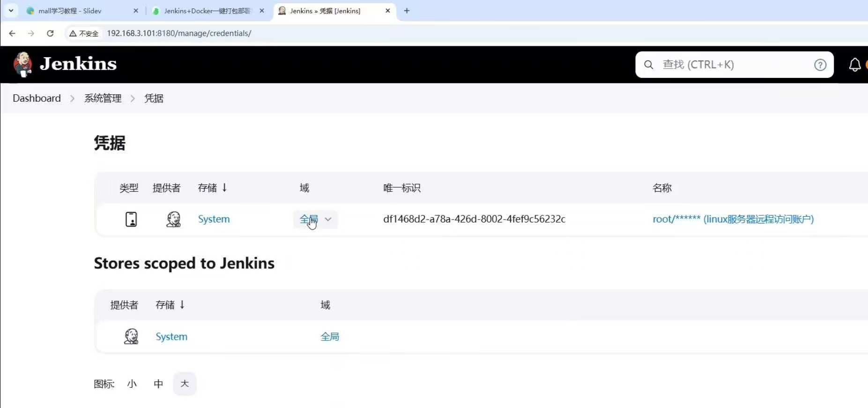Image resolution: width=868 pixels, height=408 pixels.
Task: Open System link under Stores scoped to Jenkins
Action: [x=171, y=337]
